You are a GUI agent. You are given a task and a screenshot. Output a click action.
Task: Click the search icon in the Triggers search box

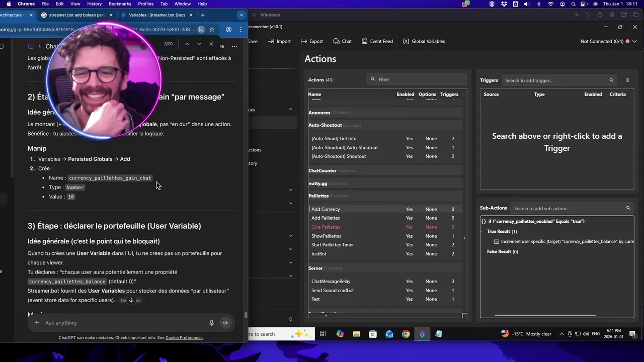611,80
